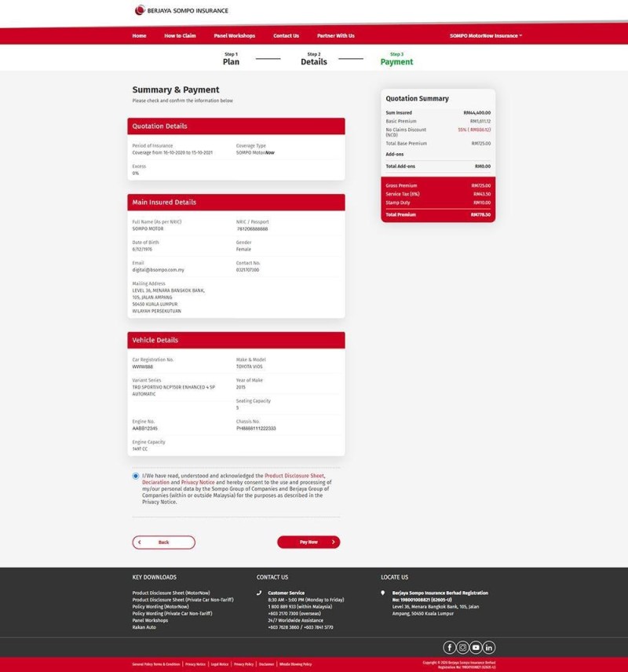The width and height of the screenshot is (628, 672).
Task: Click the email digital@bsompo.com.my
Action: click(x=159, y=269)
